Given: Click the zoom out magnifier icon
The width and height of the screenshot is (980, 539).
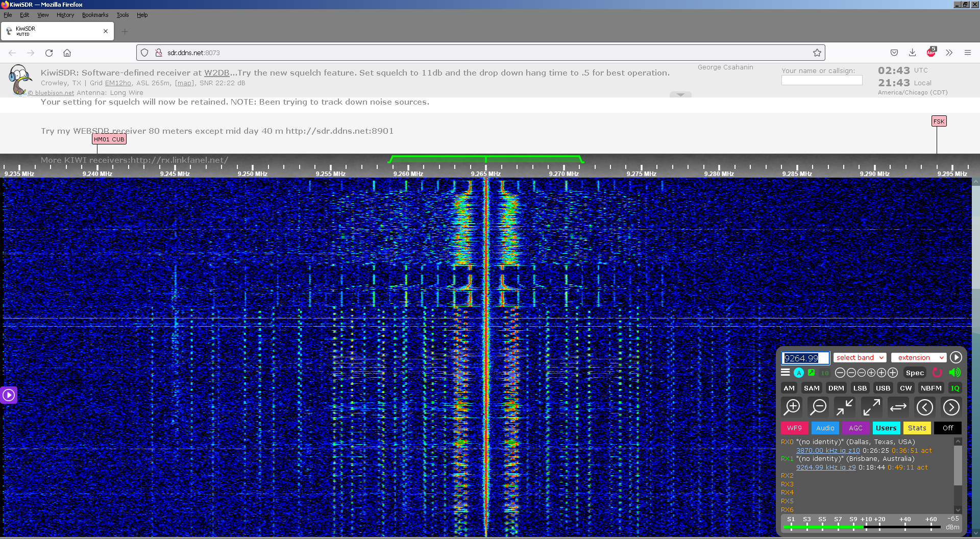Looking at the screenshot, I should pyautogui.click(x=818, y=407).
